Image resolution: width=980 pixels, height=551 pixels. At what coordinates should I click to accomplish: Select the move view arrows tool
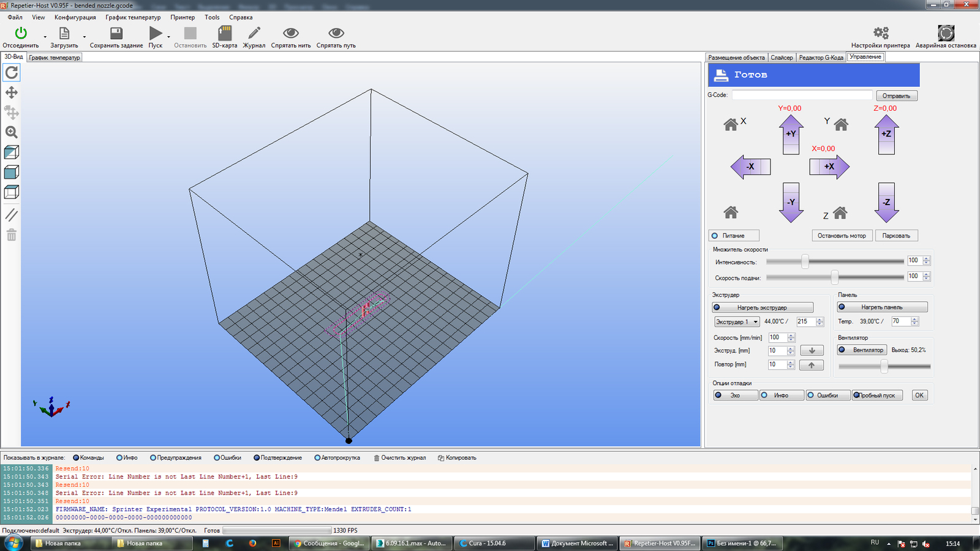click(12, 92)
